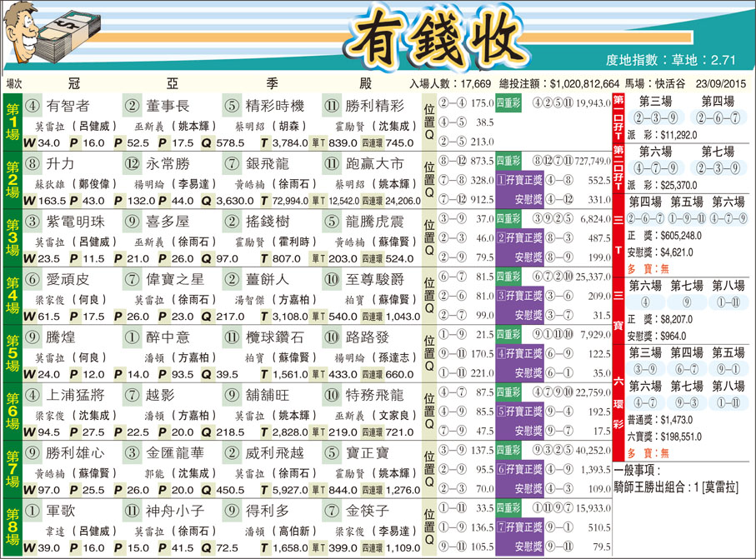Click circled number 8 beside 升力

coord(33,163)
